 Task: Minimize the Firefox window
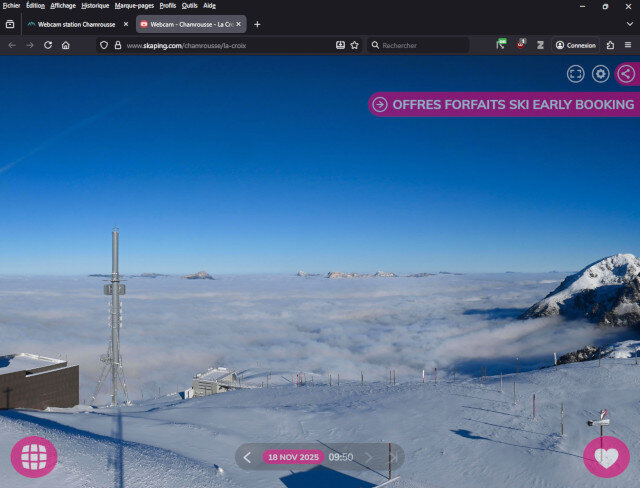tap(582, 6)
